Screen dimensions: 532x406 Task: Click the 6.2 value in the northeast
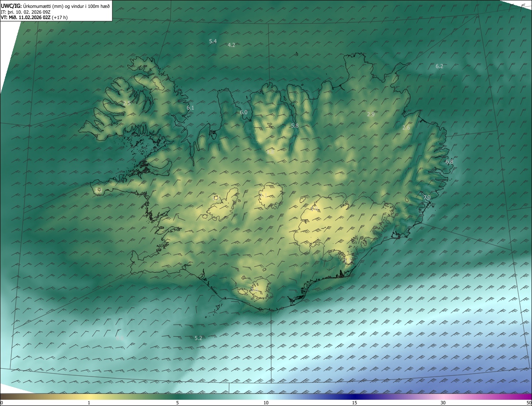pos(439,66)
